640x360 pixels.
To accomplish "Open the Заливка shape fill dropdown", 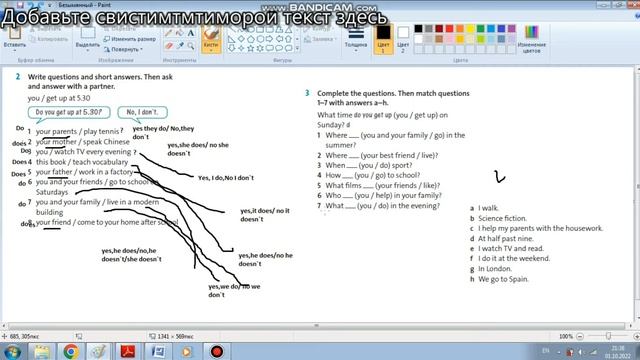I will click(x=320, y=39).
